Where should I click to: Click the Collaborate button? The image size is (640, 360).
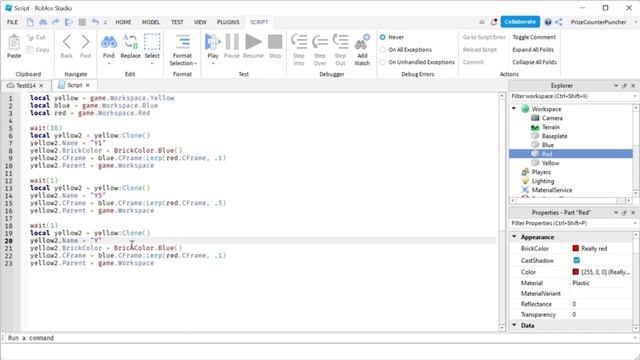pyautogui.click(x=520, y=22)
